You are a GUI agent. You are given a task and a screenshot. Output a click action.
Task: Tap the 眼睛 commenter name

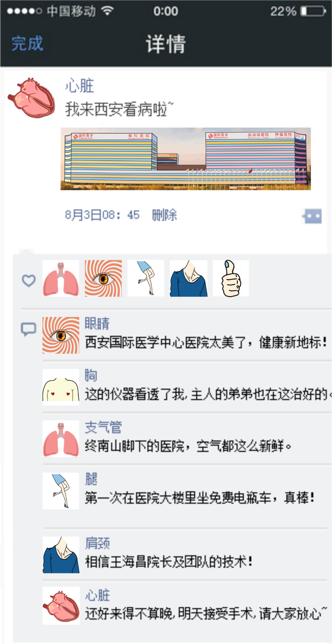tap(97, 324)
